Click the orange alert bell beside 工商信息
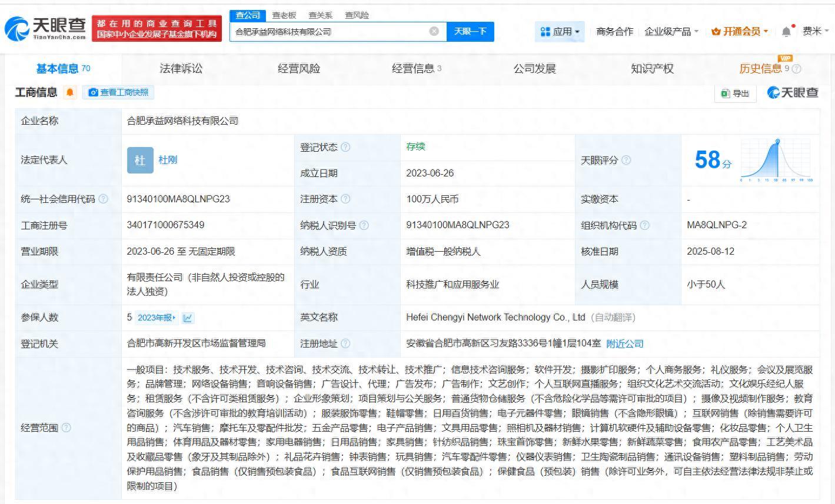This screenshot has height=504, width=835. [x=70, y=92]
